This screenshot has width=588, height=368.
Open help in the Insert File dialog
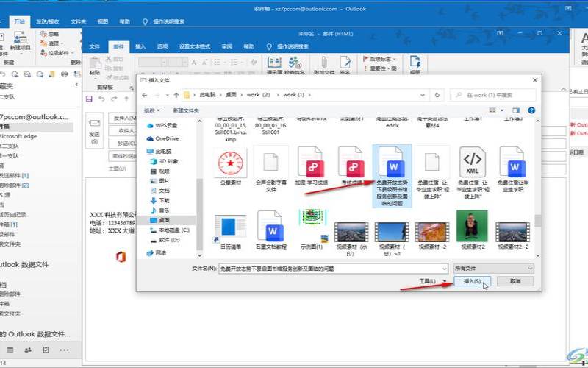click(531, 110)
